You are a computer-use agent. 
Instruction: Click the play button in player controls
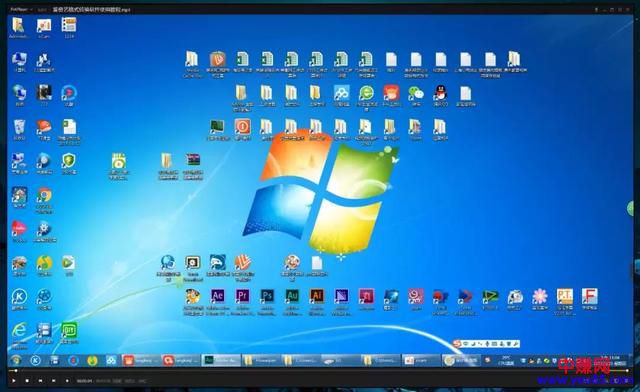coord(13,381)
